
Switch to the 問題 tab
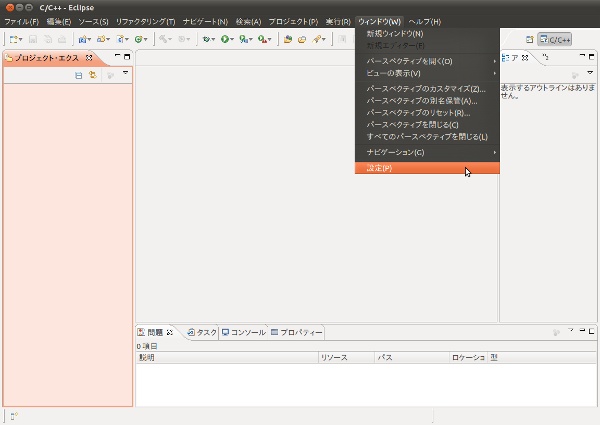[x=155, y=332]
